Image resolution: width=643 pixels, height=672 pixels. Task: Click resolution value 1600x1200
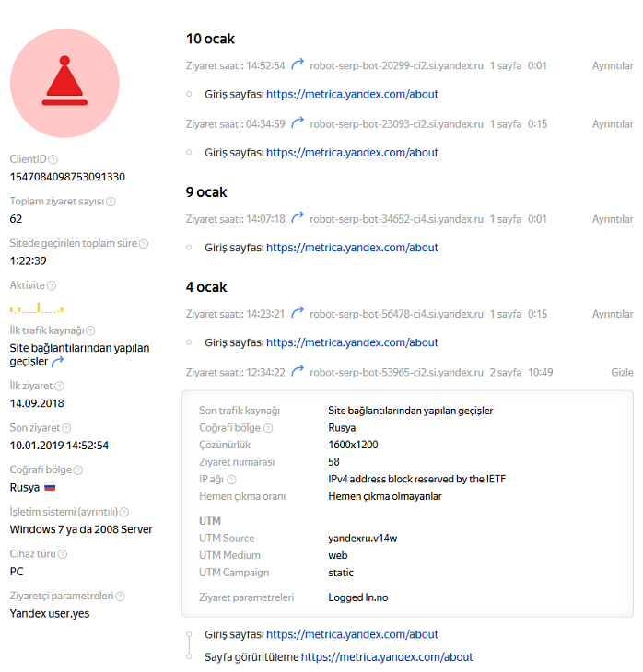(353, 445)
